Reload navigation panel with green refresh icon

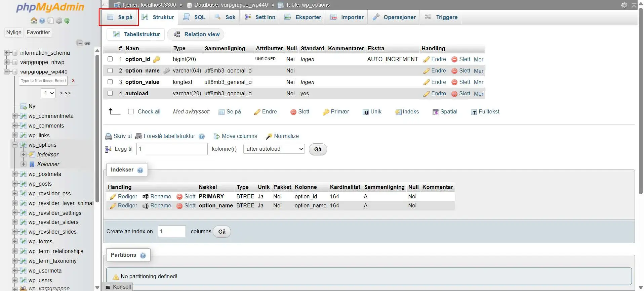pyautogui.click(x=67, y=21)
